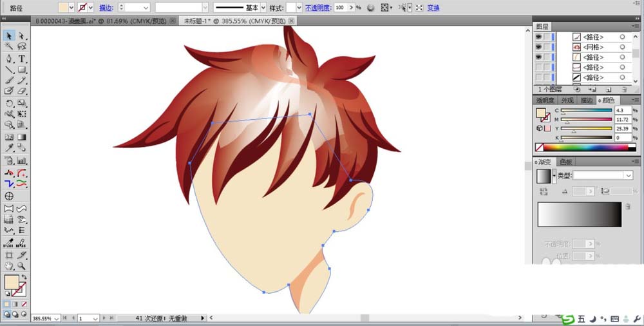Choose the Free Transform tool
Image resolution: width=644 pixels, height=326 pixels.
(x=21, y=114)
